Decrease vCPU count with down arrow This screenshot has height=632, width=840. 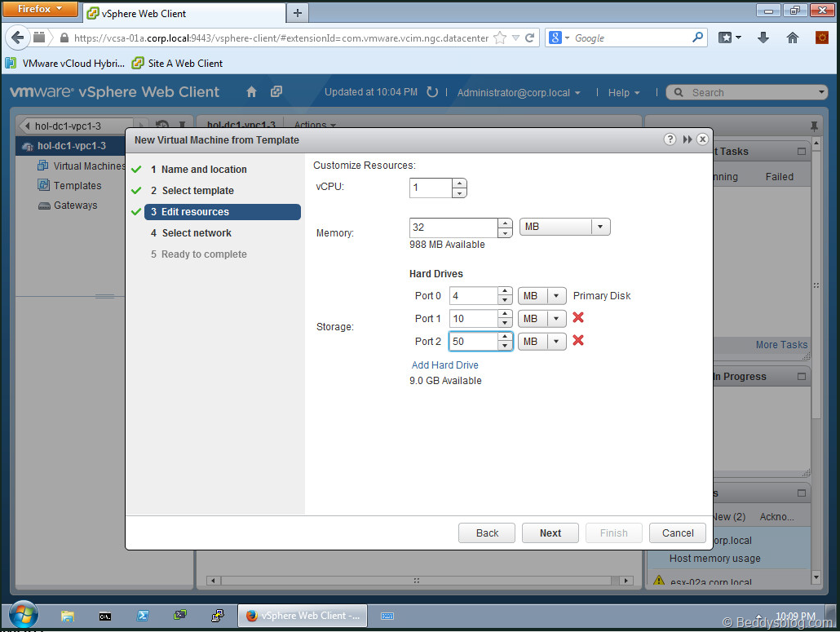coord(460,192)
